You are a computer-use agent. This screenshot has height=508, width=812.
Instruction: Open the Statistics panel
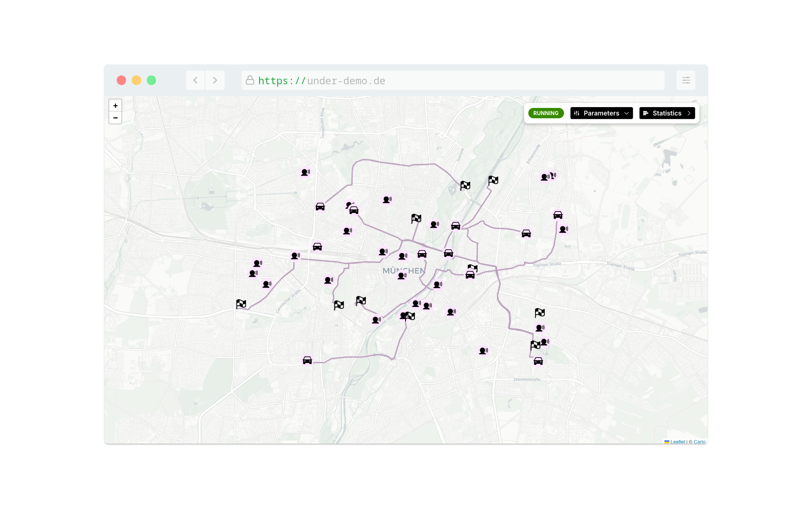(x=667, y=113)
